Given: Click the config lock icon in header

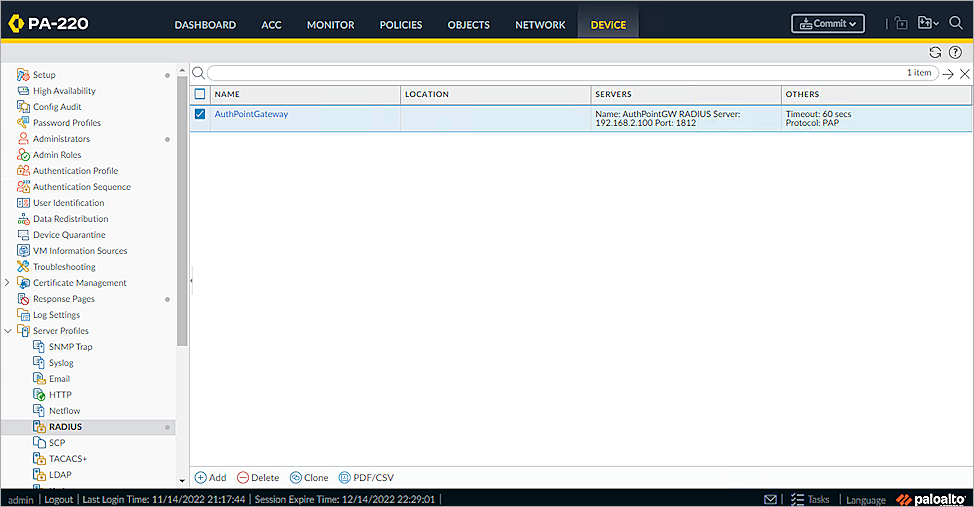Looking at the screenshot, I should click(901, 23).
